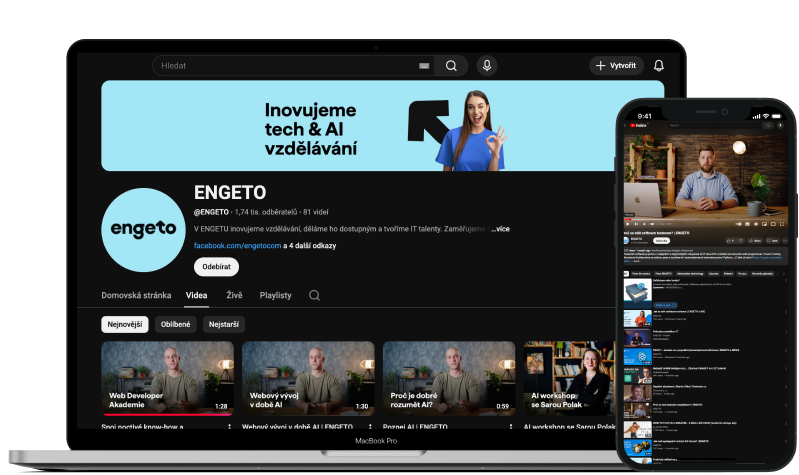799x475 pixels.
Task: Open the Proč je dobré rozumět AI? thumbnail
Action: coord(449,378)
